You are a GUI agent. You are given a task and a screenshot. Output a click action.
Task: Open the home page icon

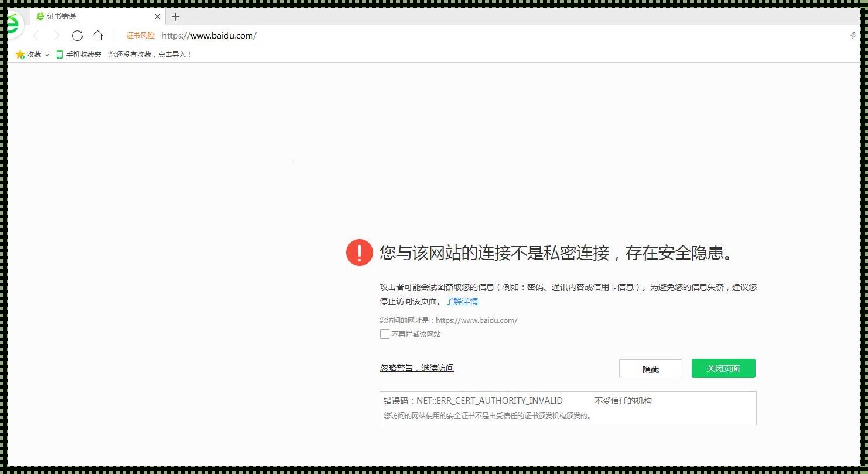click(98, 36)
